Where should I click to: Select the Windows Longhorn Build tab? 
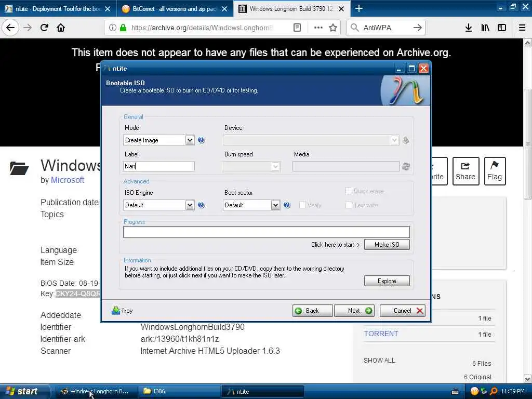point(291,9)
